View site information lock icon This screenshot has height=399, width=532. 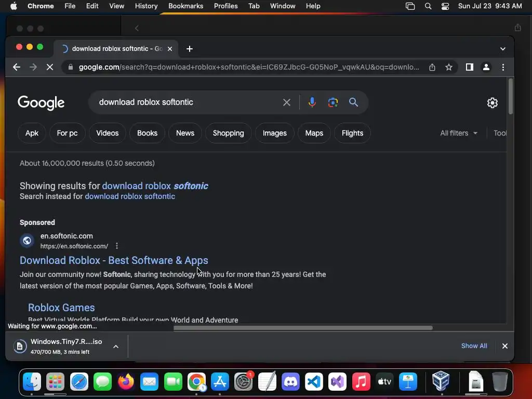point(71,67)
